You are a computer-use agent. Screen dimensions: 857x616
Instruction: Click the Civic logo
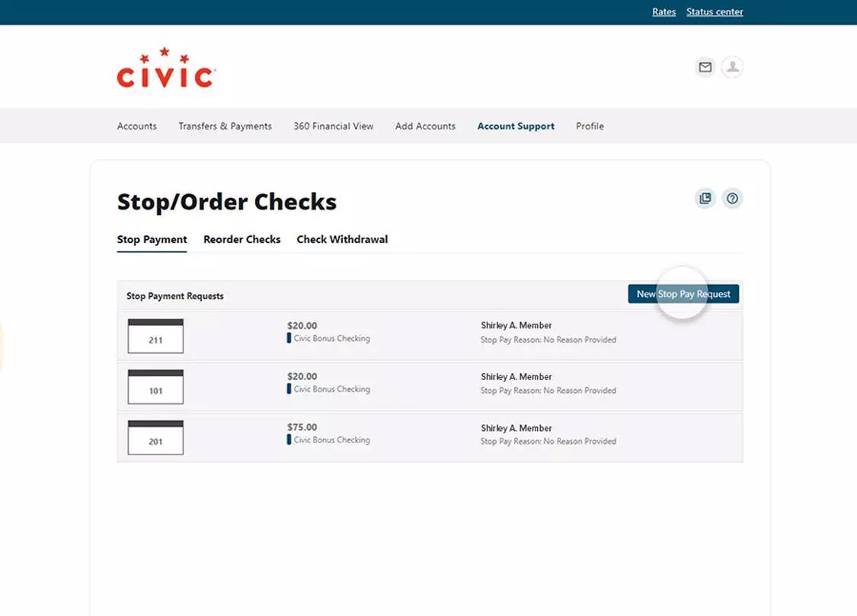point(165,69)
